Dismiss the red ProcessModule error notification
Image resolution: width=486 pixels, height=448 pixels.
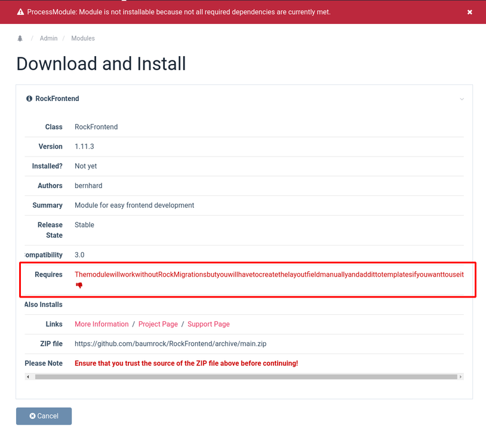coord(470,12)
